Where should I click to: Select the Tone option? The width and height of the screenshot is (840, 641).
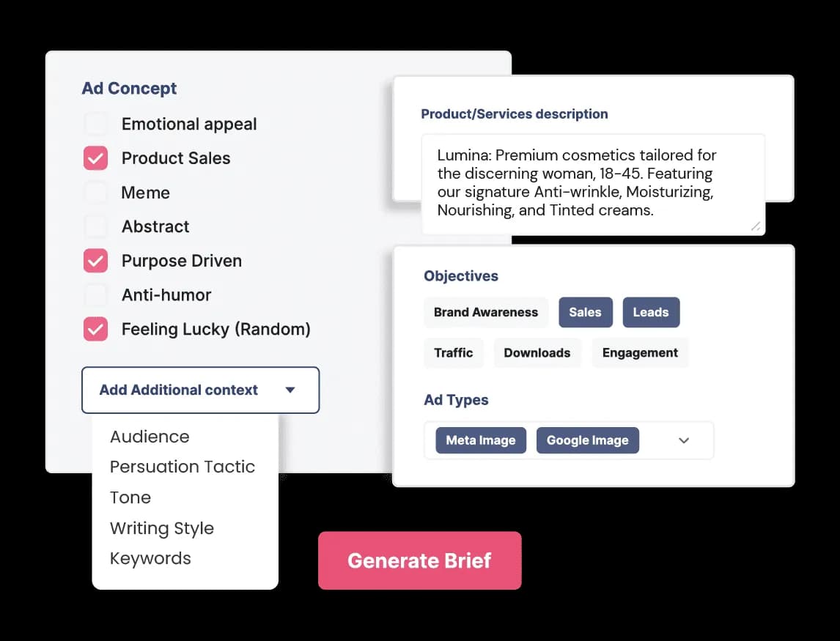[x=130, y=497]
